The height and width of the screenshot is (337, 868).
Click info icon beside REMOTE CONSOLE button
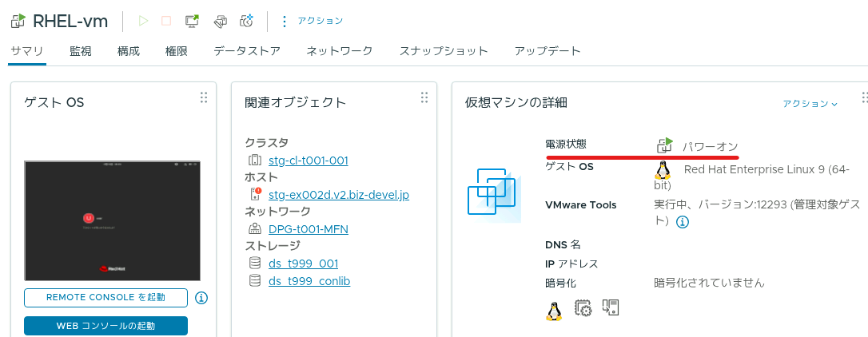[x=202, y=298]
